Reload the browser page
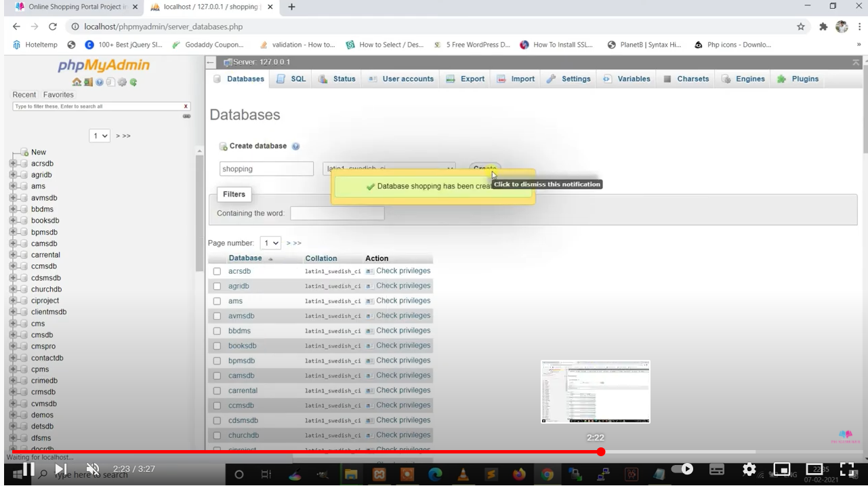The image size is (868, 486). (x=53, y=26)
